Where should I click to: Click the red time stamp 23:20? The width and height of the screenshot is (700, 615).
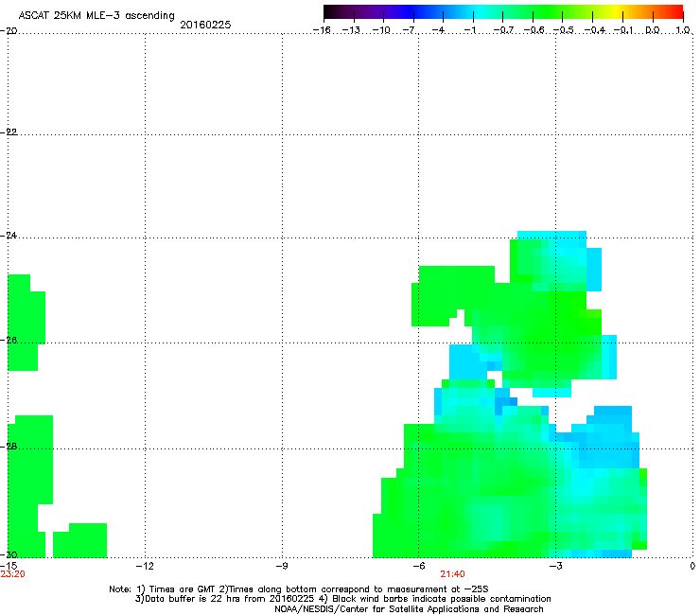click(x=13, y=574)
